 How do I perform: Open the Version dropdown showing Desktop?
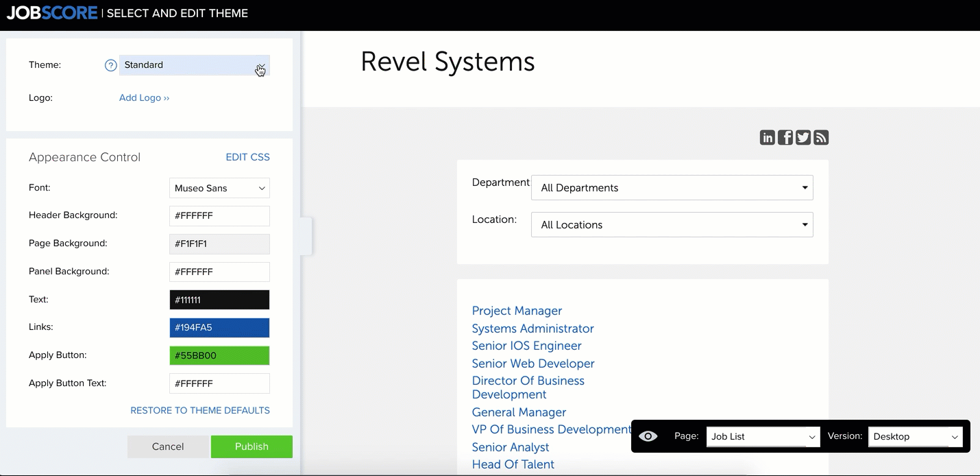[916, 437]
